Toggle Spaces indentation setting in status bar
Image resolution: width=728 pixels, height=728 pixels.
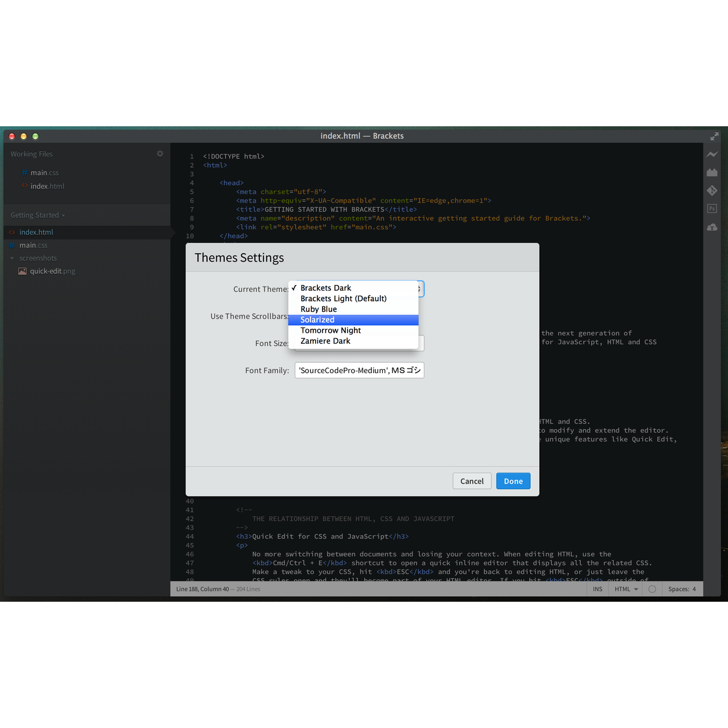pos(681,589)
